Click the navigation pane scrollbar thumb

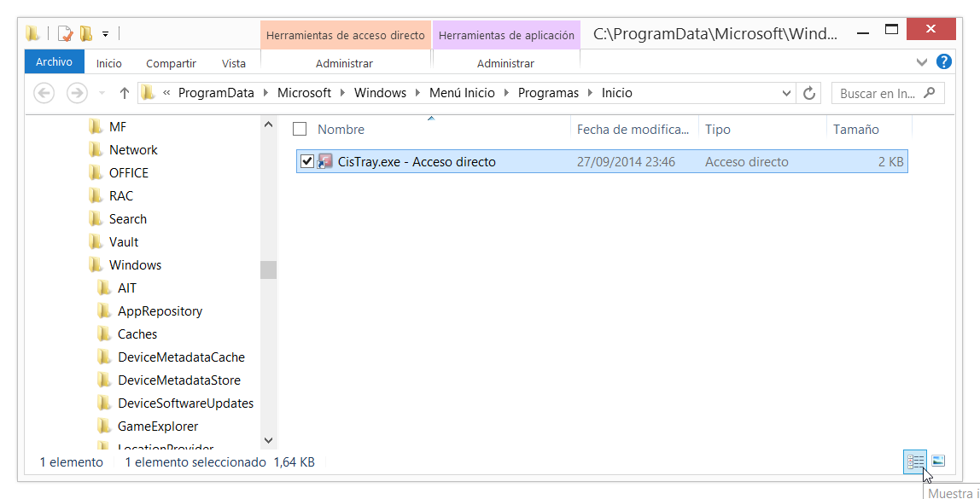pyautogui.click(x=269, y=270)
